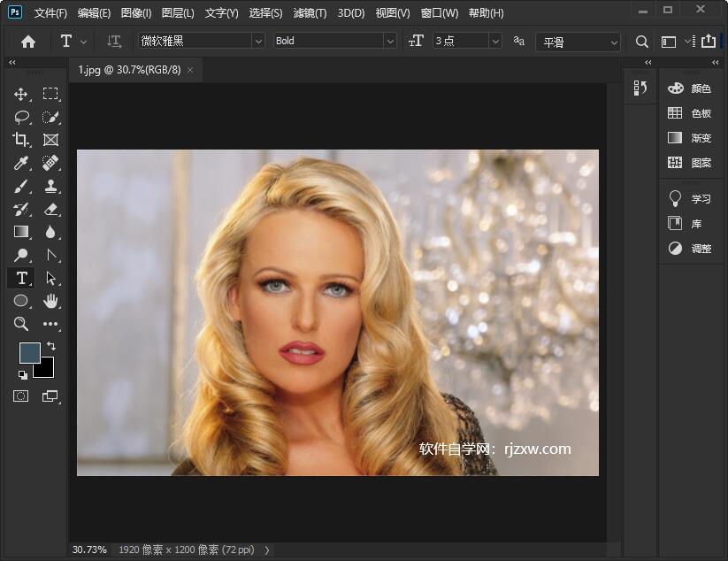Select the Ellipse shape tool

click(x=21, y=301)
